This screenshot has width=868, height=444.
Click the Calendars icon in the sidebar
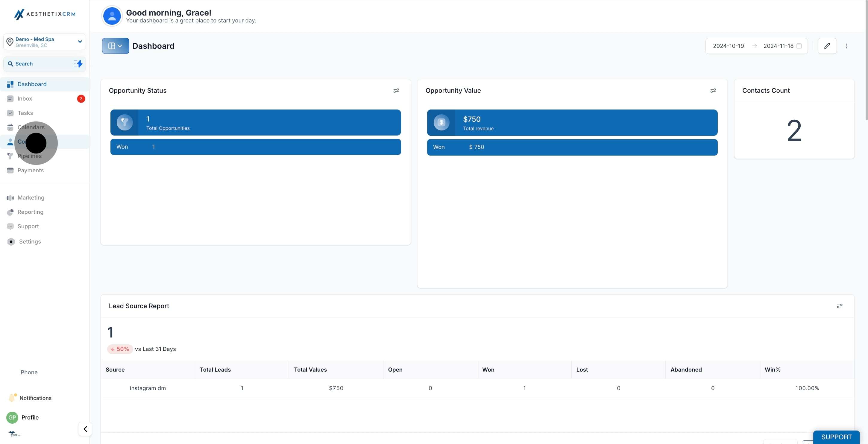[10, 127]
